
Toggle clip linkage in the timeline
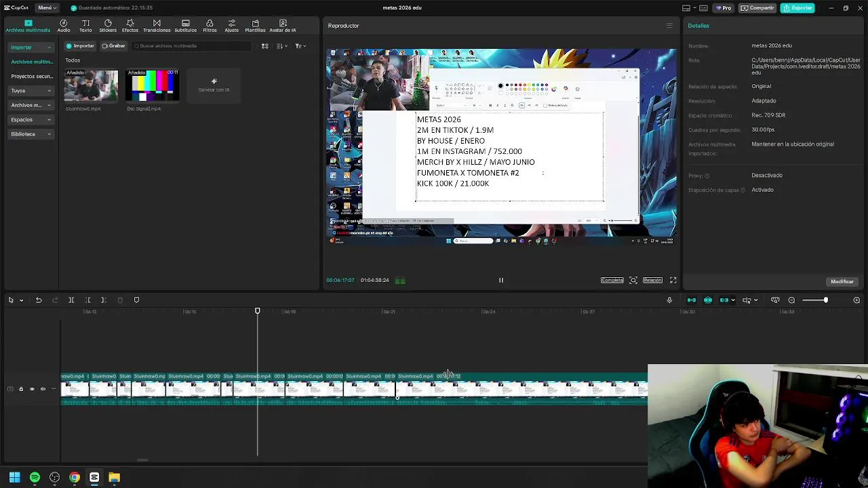click(724, 300)
